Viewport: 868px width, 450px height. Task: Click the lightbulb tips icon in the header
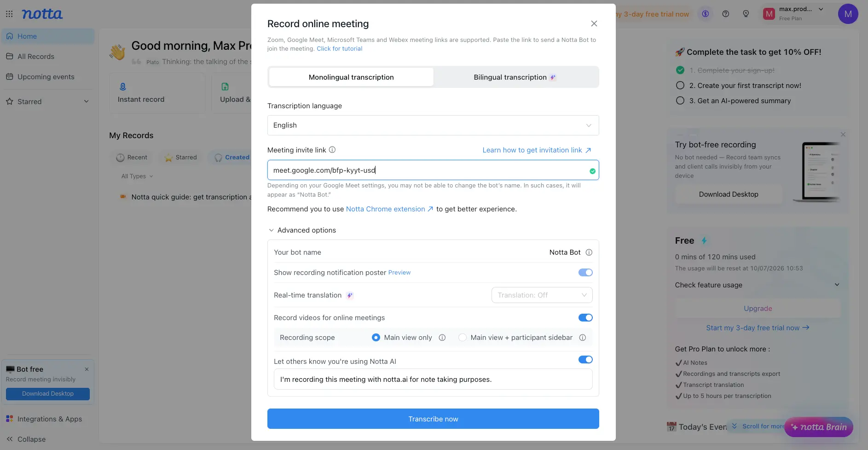[x=746, y=14]
